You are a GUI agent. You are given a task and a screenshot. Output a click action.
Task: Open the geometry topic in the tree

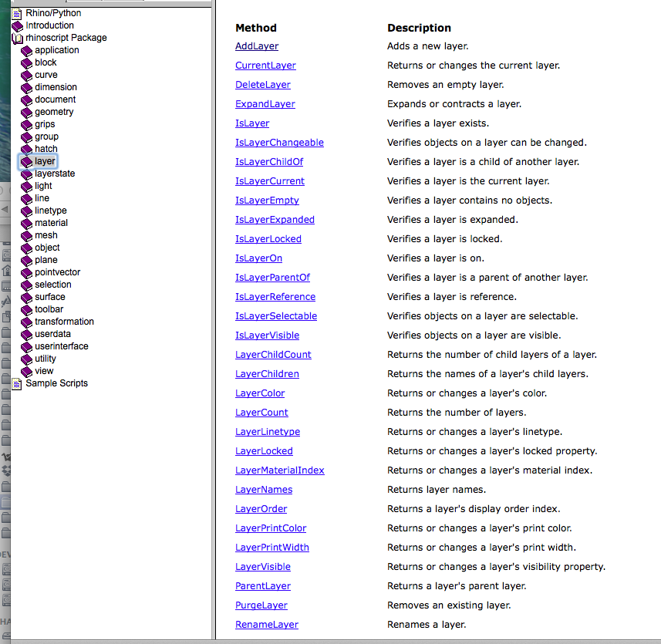click(54, 112)
